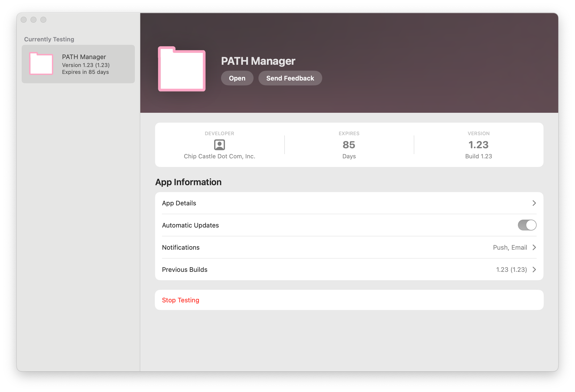
Task: Expand App Details chevron
Action: click(x=534, y=203)
